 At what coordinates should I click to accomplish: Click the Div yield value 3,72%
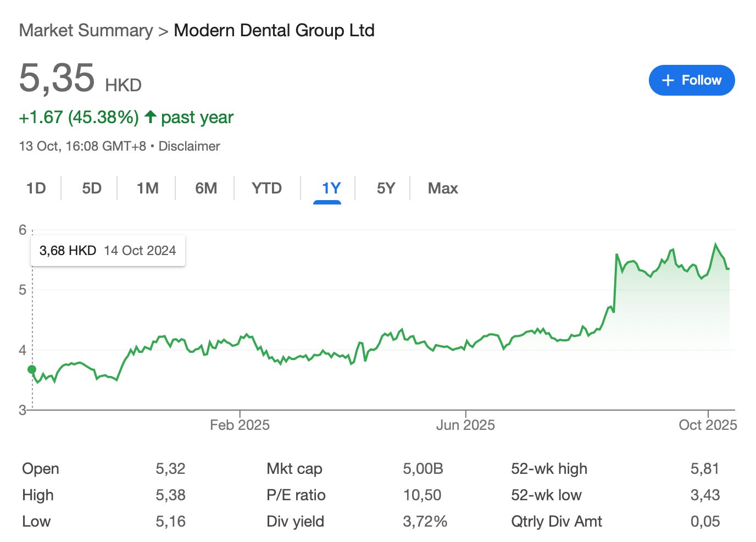point(425,522)
